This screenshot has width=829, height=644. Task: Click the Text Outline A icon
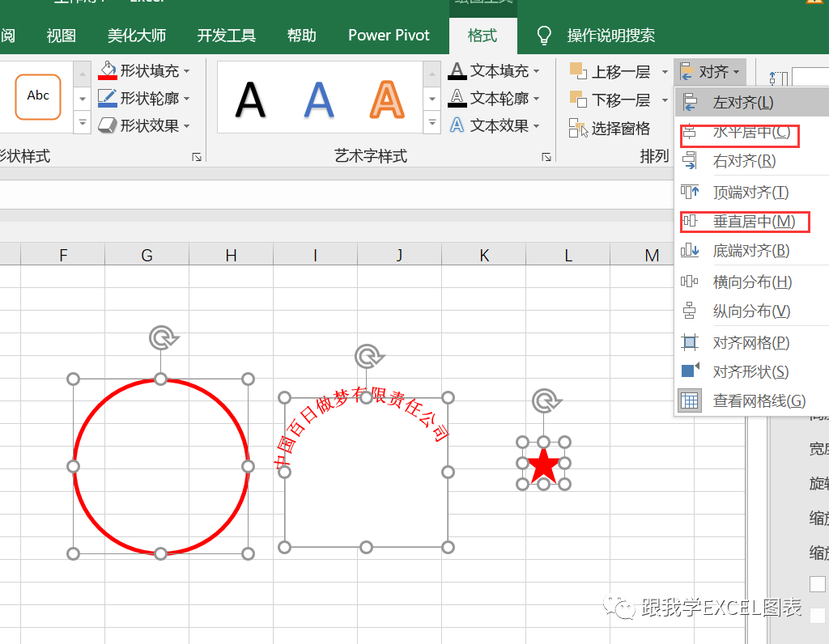pyautogui.click(x=457, y=98)
